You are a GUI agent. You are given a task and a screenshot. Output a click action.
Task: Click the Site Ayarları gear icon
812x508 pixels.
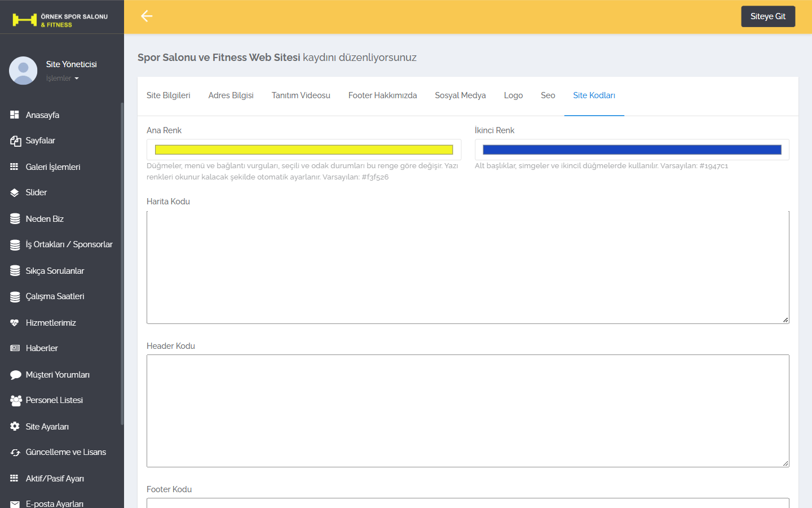(15, 426)
